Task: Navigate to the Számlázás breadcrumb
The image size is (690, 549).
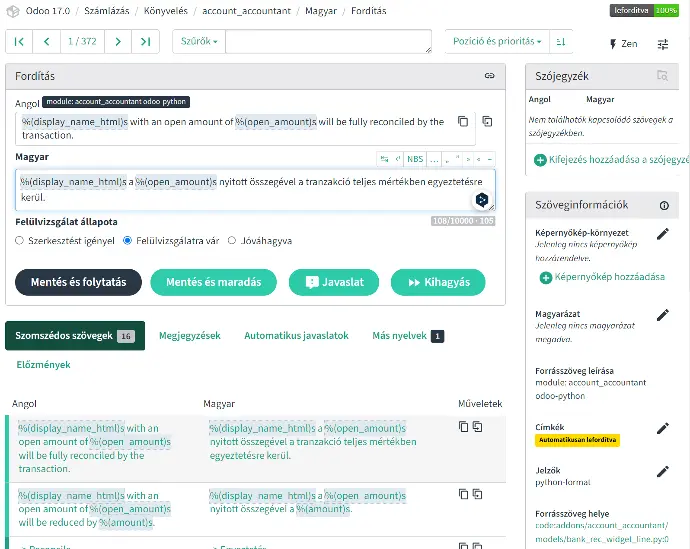Action: pyautogui.click(x=107, y=11)
